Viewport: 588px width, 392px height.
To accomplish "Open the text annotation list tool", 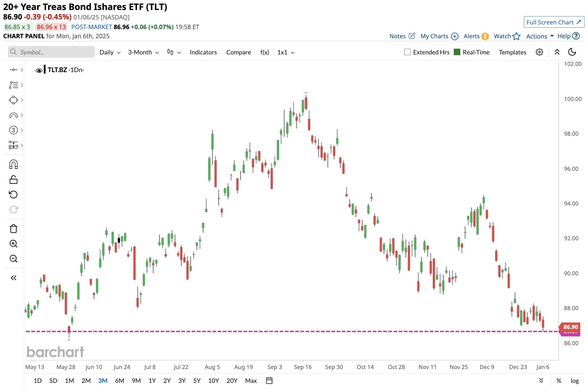I will 13,85.
